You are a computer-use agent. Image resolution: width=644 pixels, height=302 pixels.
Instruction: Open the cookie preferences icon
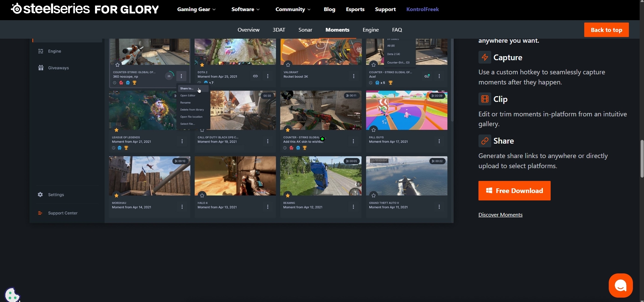click(12, 295)
